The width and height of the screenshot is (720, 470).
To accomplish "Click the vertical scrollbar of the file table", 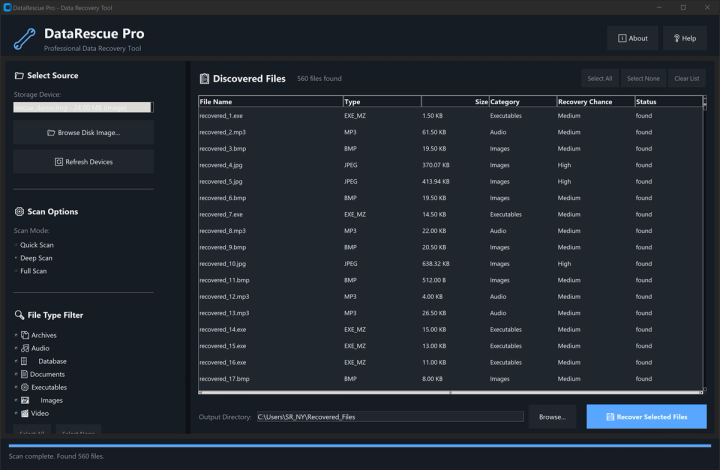I will click(704, 243).
